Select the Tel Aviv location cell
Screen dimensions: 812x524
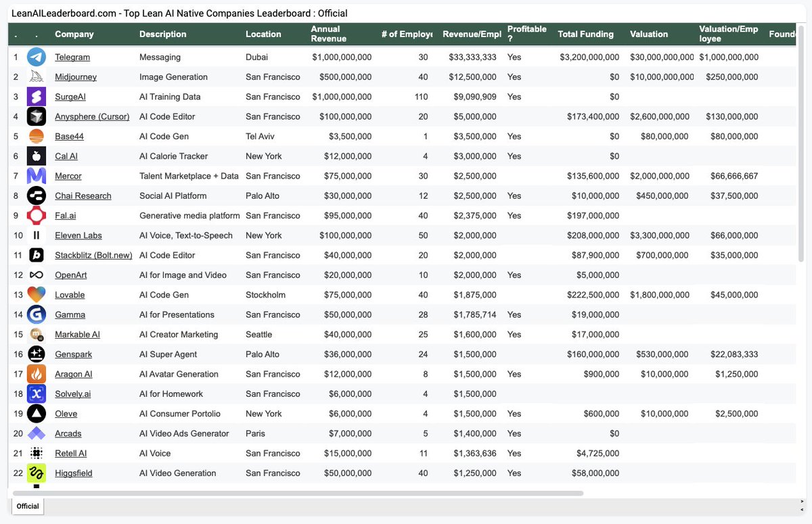260,137
